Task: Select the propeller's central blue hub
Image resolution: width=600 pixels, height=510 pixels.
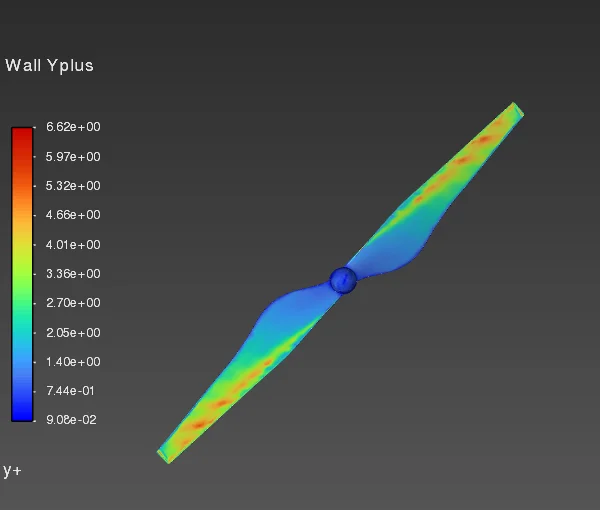Action: [343, 280]
